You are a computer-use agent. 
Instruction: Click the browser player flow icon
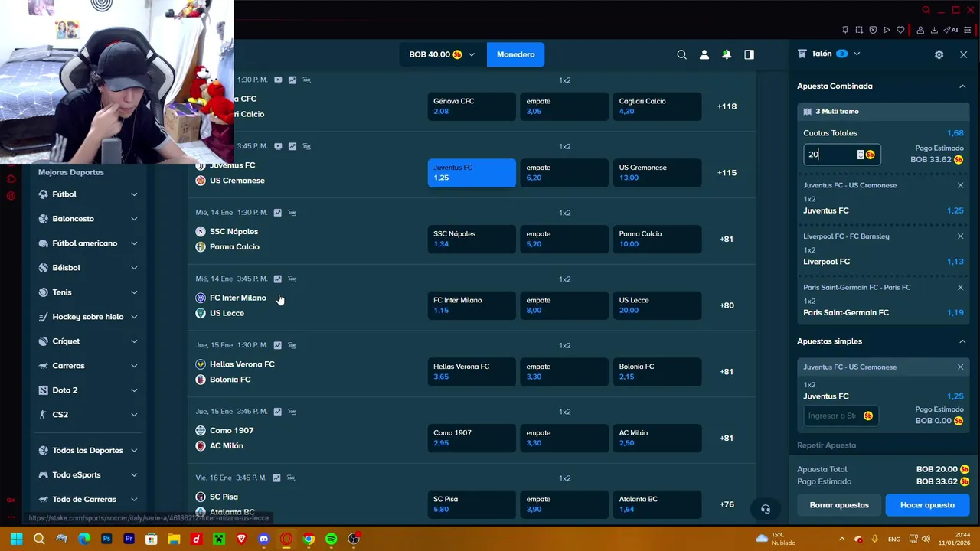(x=887, y=30)
